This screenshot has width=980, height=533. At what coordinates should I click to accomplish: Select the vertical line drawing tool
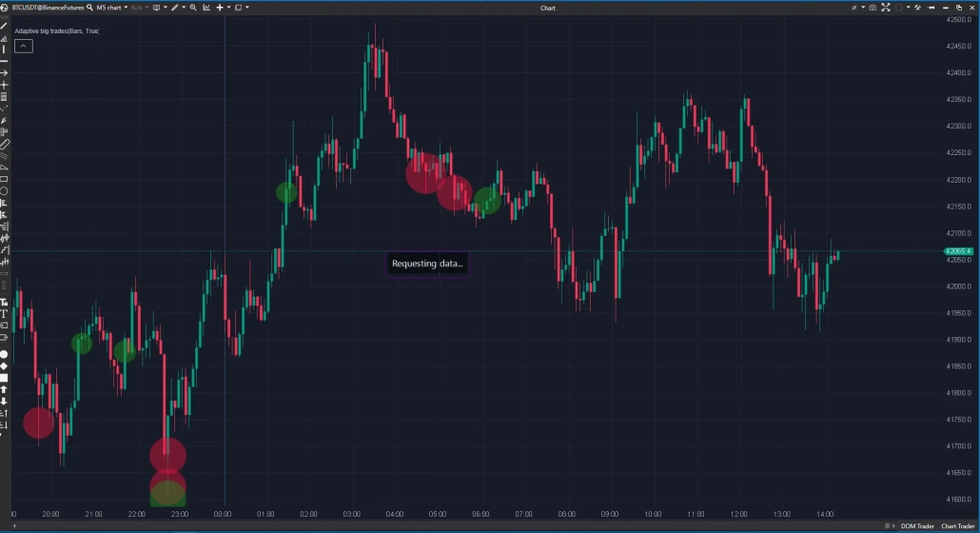click(x=4, y=49)
